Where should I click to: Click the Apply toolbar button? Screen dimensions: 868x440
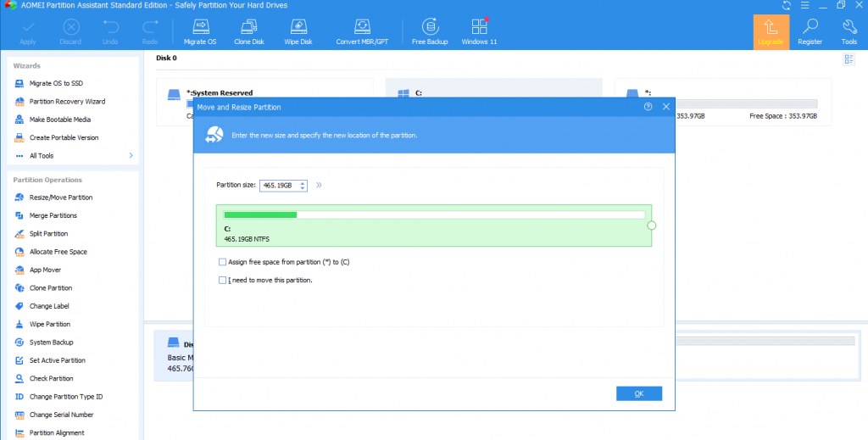coord(28,32)
